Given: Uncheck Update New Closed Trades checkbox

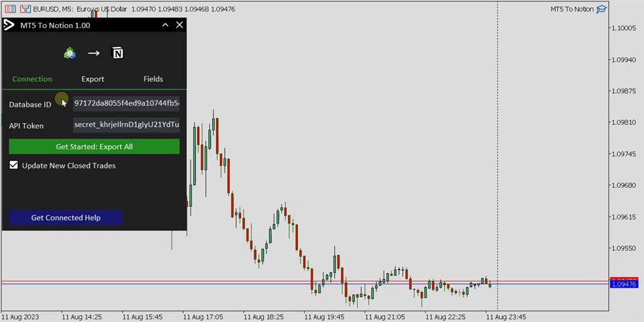Looking at the screenshot, I should tap(14, 165).
